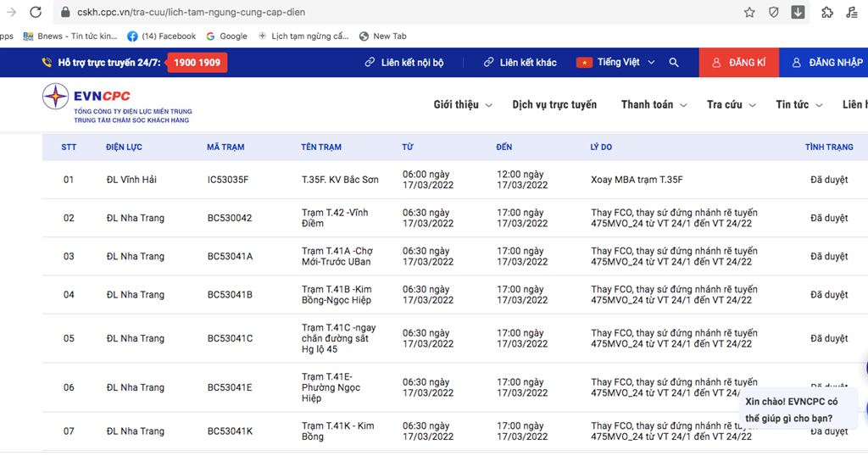Expand the Thanh toán menu
This screenshot has width=868, height=456.
tap(653, 104)
